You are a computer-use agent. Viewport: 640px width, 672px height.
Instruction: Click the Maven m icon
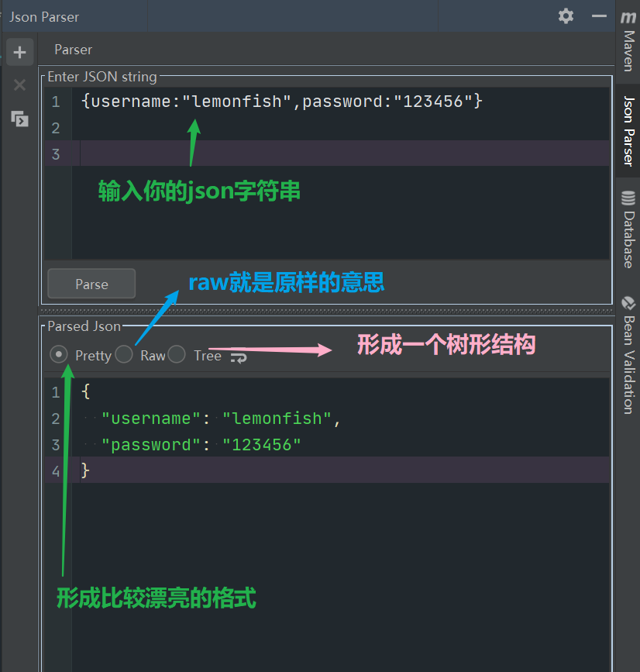click(628, 17)
